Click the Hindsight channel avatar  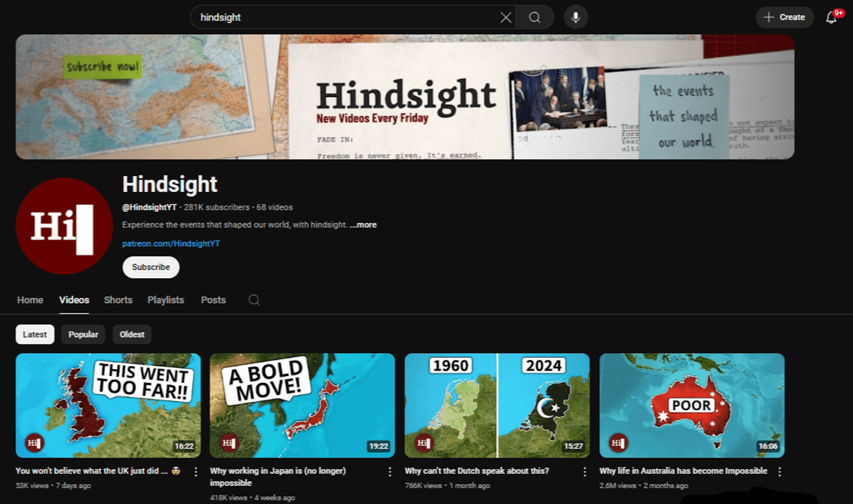pos(63,226)
